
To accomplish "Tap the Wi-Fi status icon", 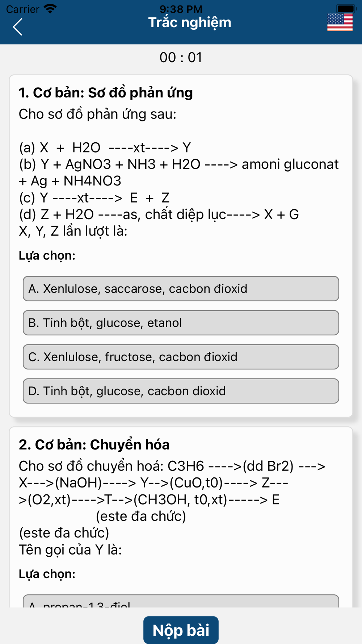I will click(50, 9).
